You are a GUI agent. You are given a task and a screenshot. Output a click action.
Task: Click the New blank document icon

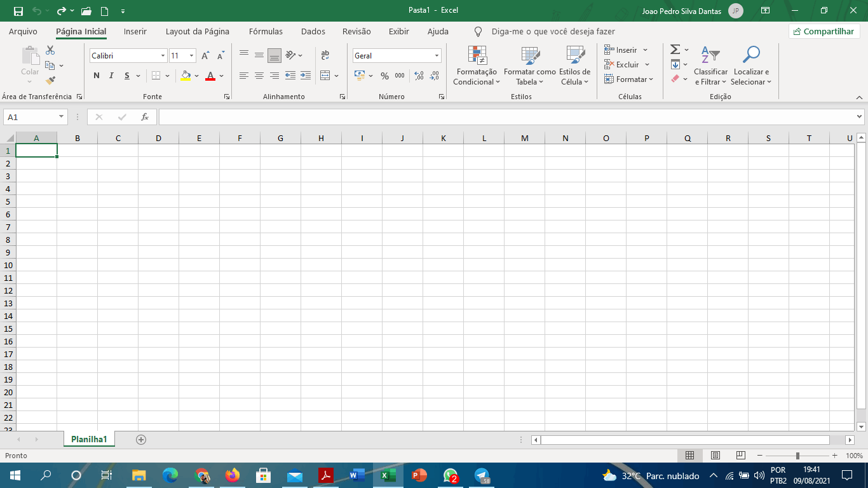point(105,11)
